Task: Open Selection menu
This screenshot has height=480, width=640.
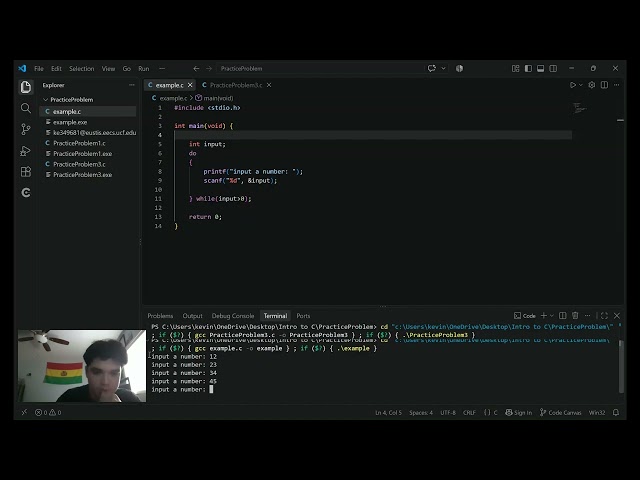Action: click(82, 68)
